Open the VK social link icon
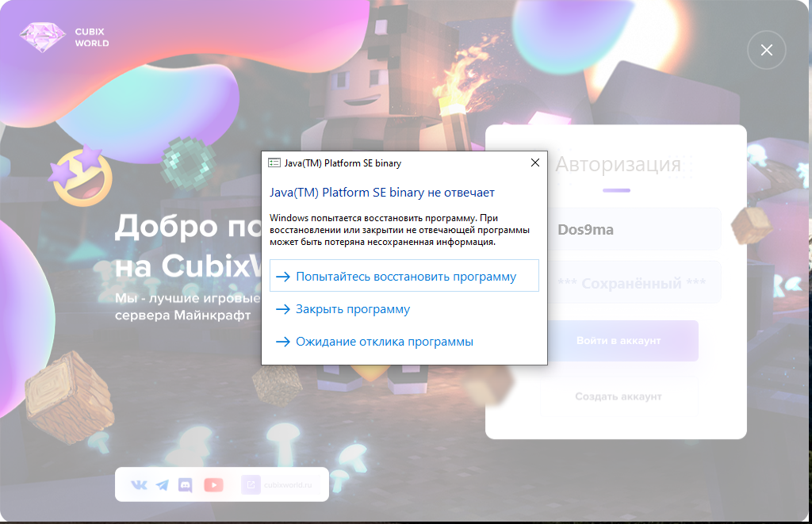Screen dimensions: 812x524 pos(139,485)
